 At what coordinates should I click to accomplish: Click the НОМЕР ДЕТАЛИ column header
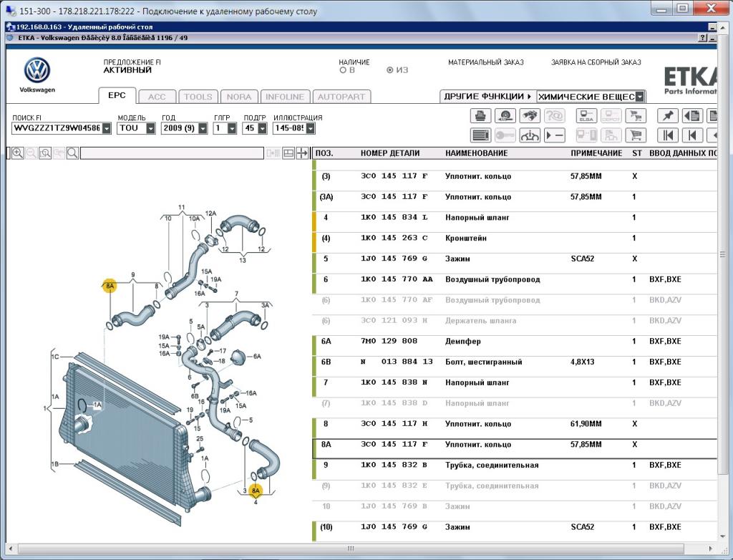390,153
